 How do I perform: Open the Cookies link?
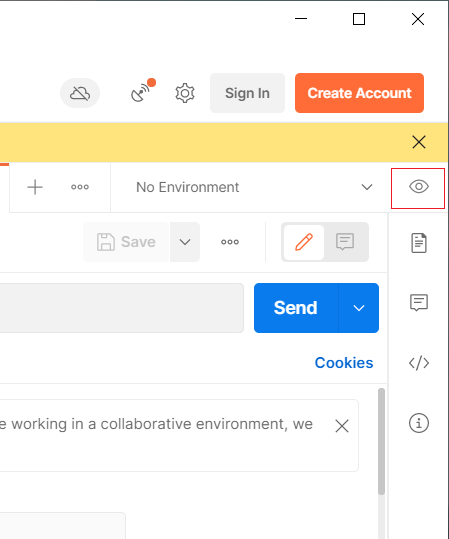[x=344, y=363]
